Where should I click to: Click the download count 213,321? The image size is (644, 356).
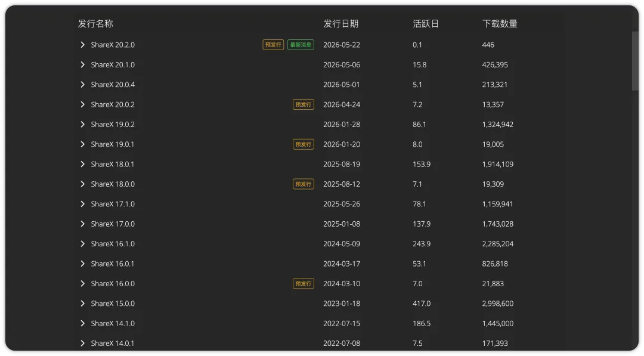pyautogui.click(x=495, y=85)
